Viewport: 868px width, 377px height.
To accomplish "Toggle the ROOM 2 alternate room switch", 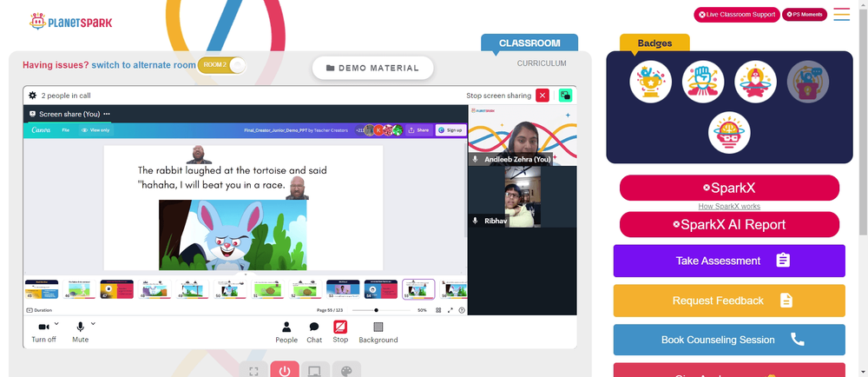I will (x=220, y=65).
